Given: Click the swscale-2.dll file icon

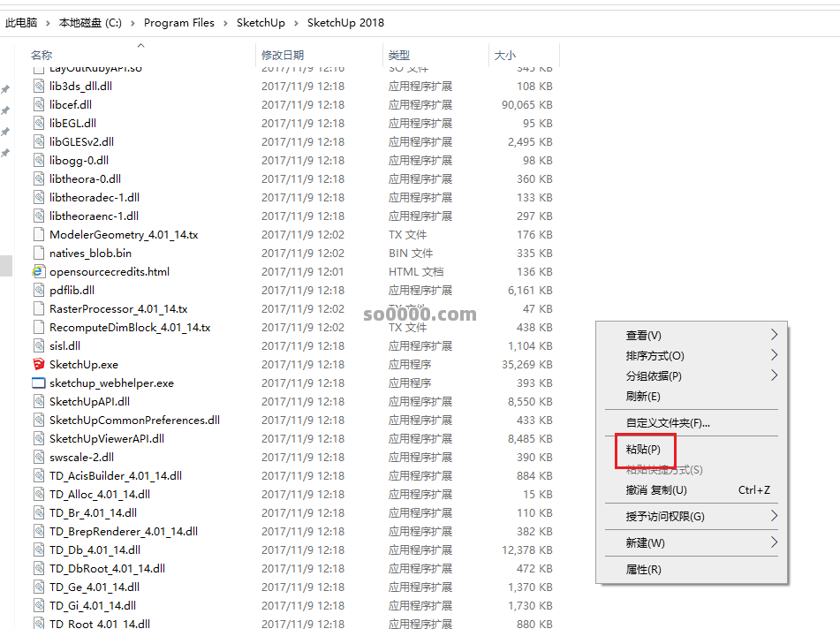Looking at the screenshot, I should tap(39, 457).
